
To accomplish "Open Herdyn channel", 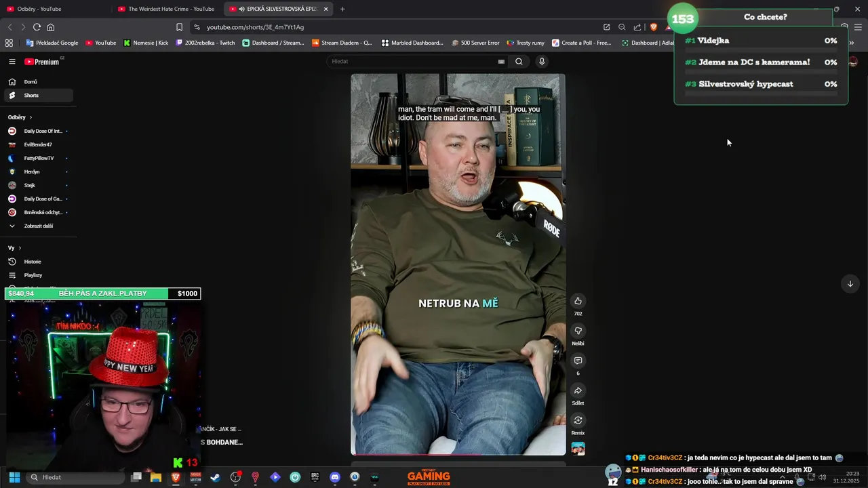I will coord(32,171).
